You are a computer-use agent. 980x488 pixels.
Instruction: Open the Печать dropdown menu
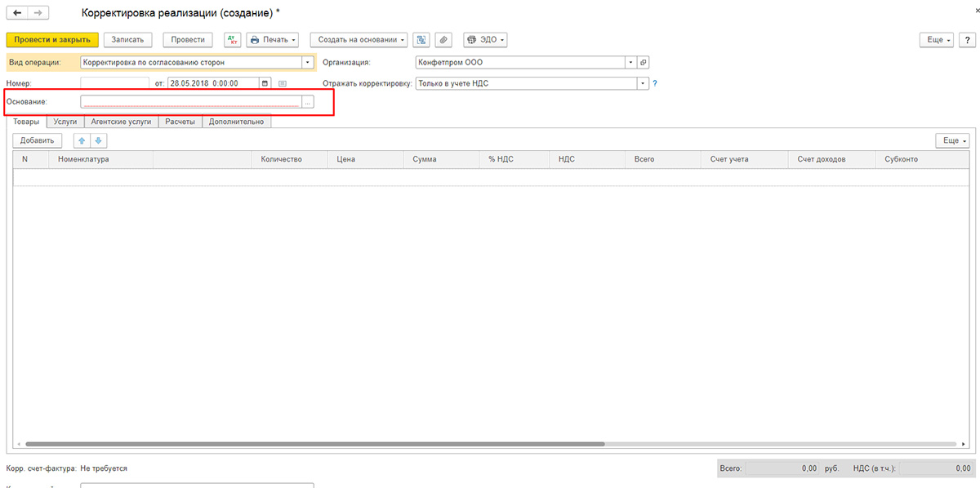click(273, 39)
